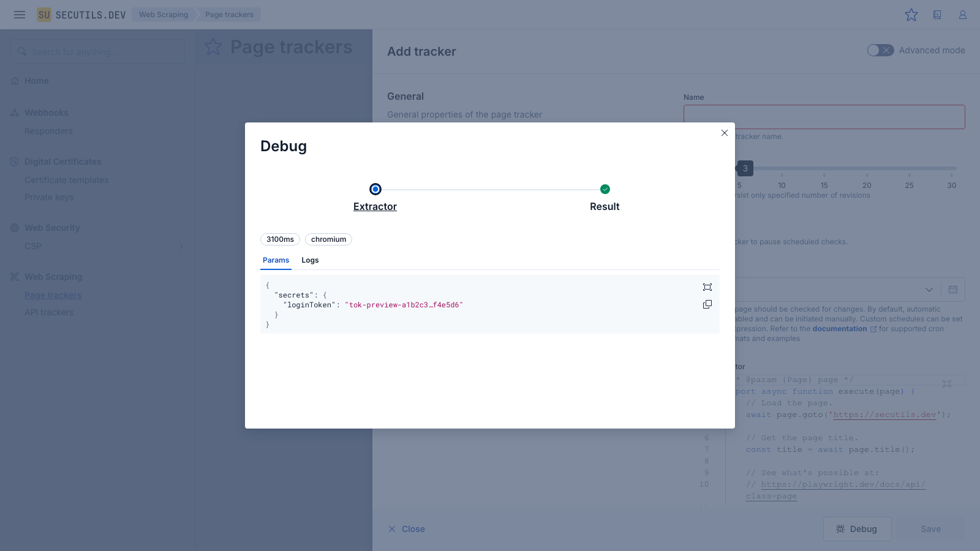
Task: Copy the params JSON with the copy icon
Action: pos(707,304)
